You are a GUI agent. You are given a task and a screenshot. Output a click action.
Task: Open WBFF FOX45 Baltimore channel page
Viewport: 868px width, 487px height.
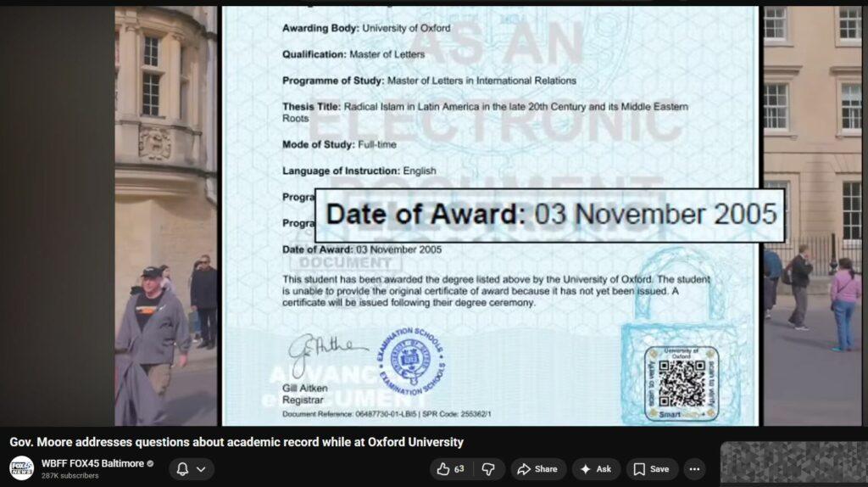[92, 463]
